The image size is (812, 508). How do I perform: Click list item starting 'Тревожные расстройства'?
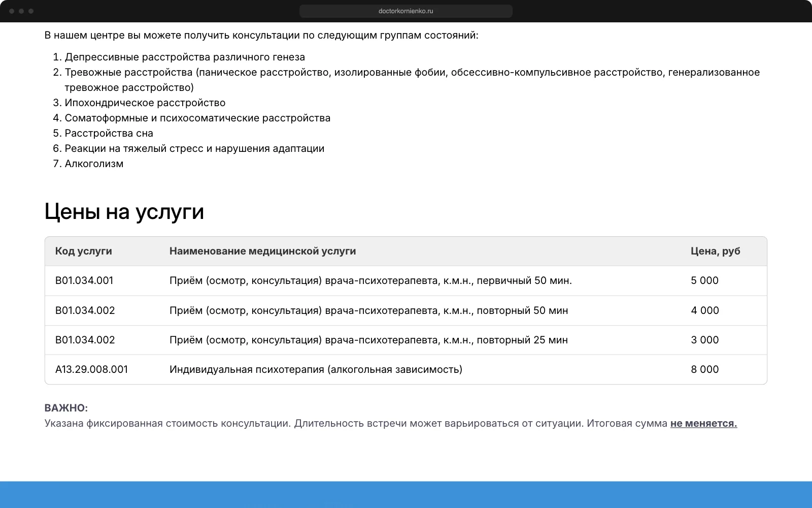pos(412,80)
